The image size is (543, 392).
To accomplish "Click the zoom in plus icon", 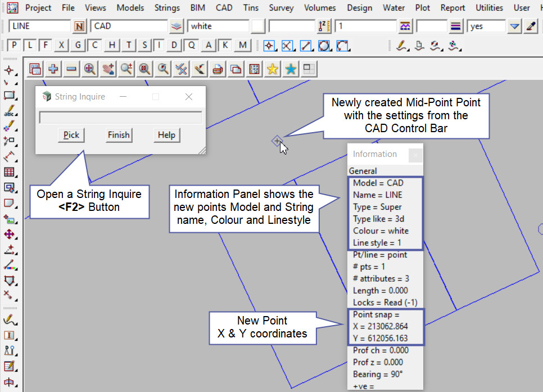I will pos(53,69).
